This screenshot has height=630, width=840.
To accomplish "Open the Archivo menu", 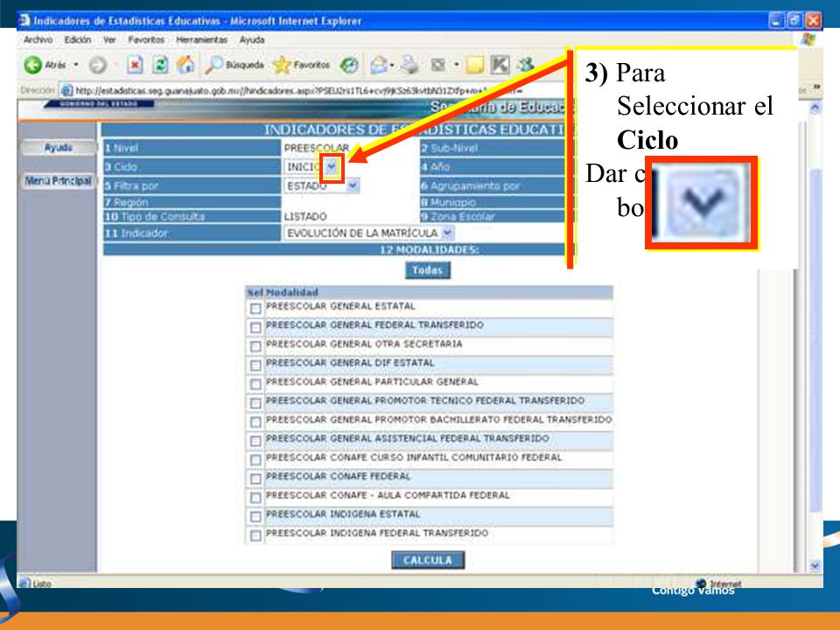I will 38,39.
